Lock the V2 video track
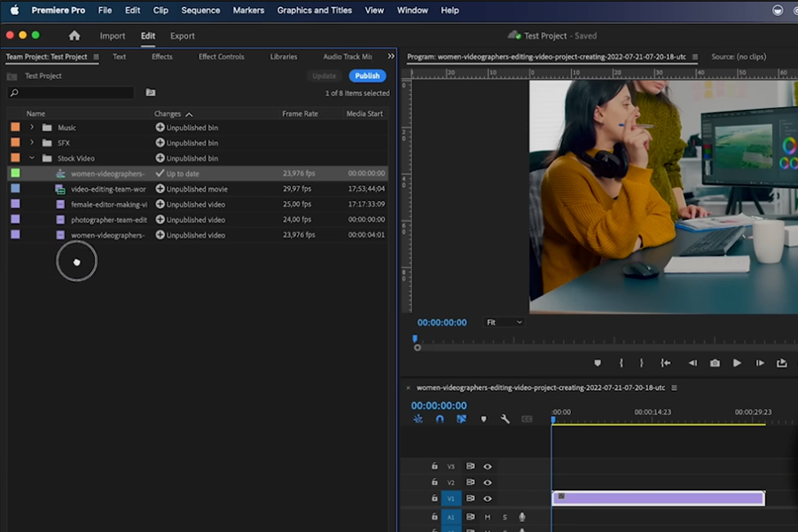Screen dimensions: 798x532 [x=434, y=481]
